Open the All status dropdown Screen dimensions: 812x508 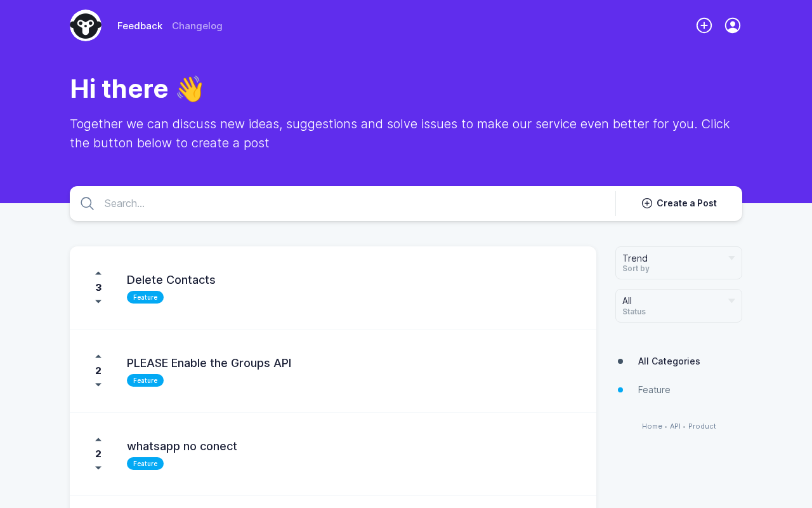pyautogui.click(x=678, y=305)
